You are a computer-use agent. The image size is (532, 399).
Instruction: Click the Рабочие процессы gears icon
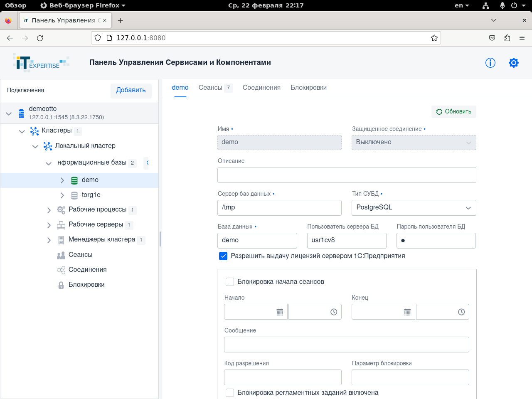pos(61,210)
